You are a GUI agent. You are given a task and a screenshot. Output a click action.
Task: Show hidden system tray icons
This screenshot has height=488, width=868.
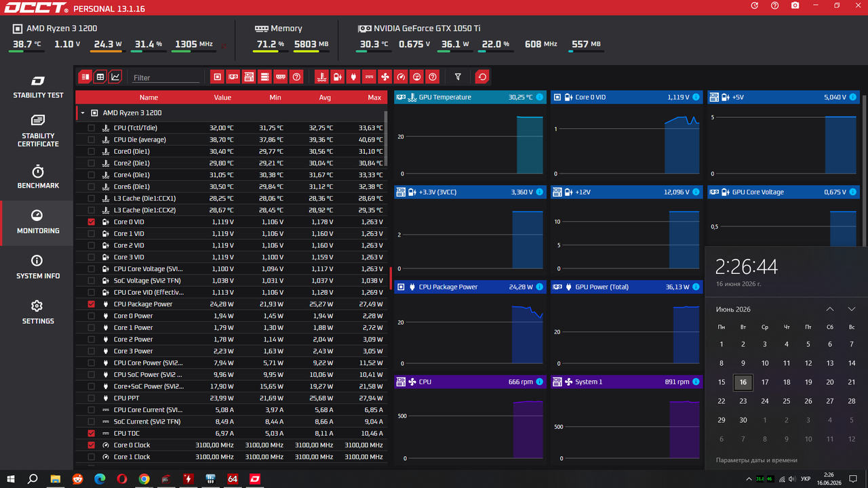click(x=749, y=479)
